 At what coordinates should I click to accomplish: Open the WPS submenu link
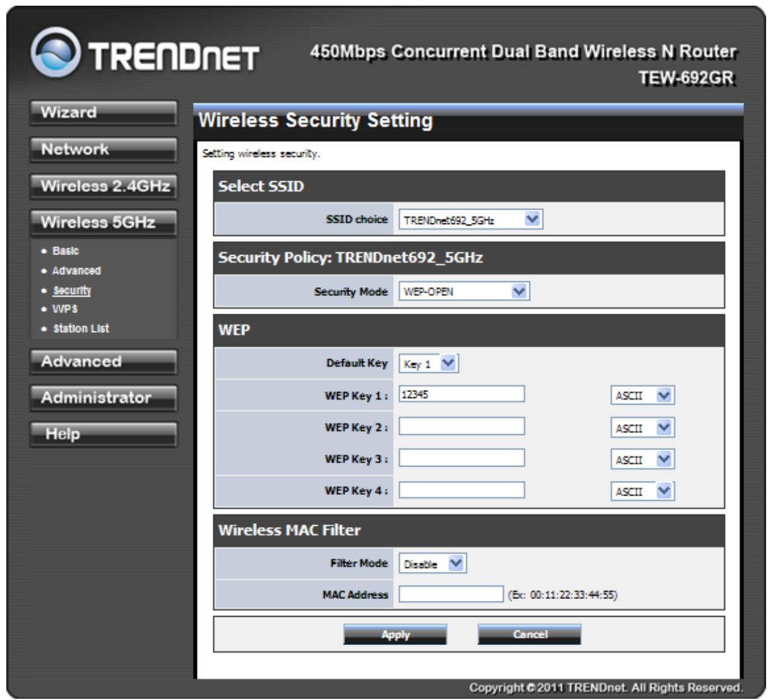pos(65,309)
